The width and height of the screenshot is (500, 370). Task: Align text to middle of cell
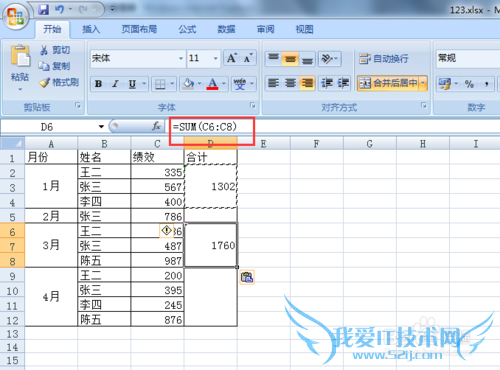coord(290,59)
